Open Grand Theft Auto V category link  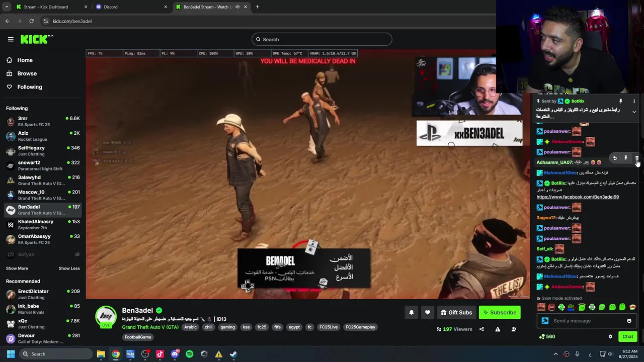pos(150,327)
